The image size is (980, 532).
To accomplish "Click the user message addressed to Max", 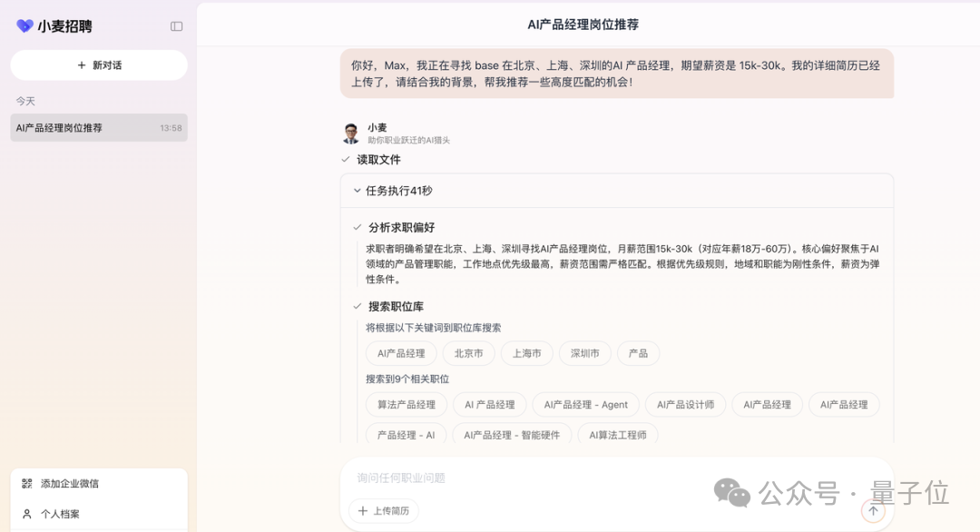I will 617,74.
